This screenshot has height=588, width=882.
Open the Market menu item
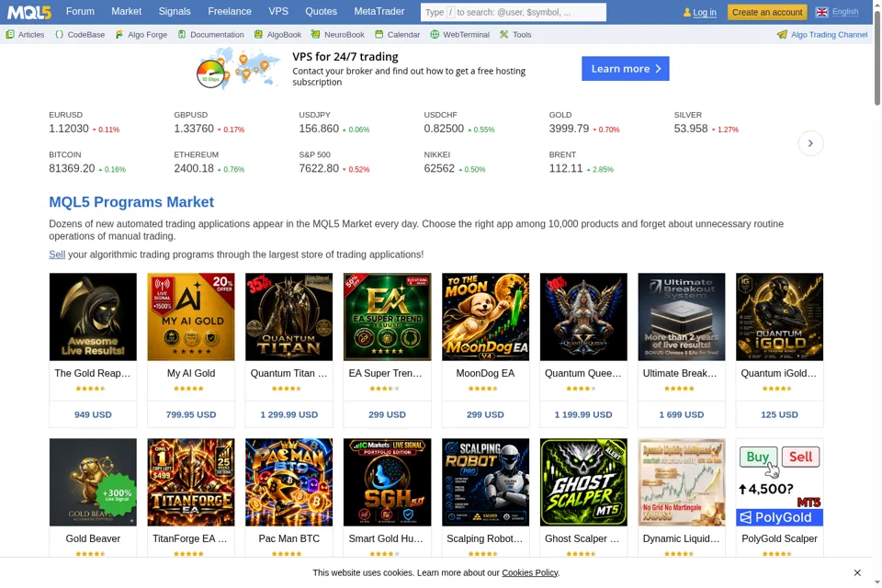(127, 11)
